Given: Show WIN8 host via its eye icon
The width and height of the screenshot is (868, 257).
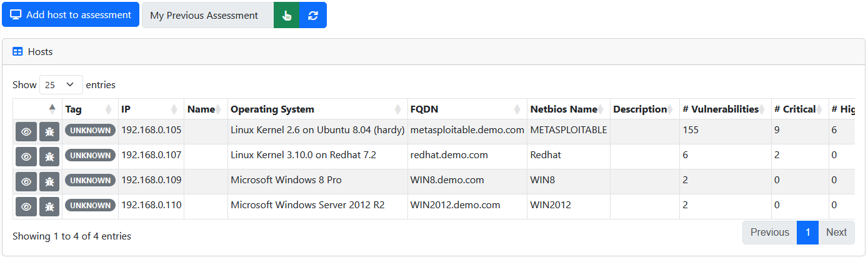Looking at the screenshot, I should 26,181.
